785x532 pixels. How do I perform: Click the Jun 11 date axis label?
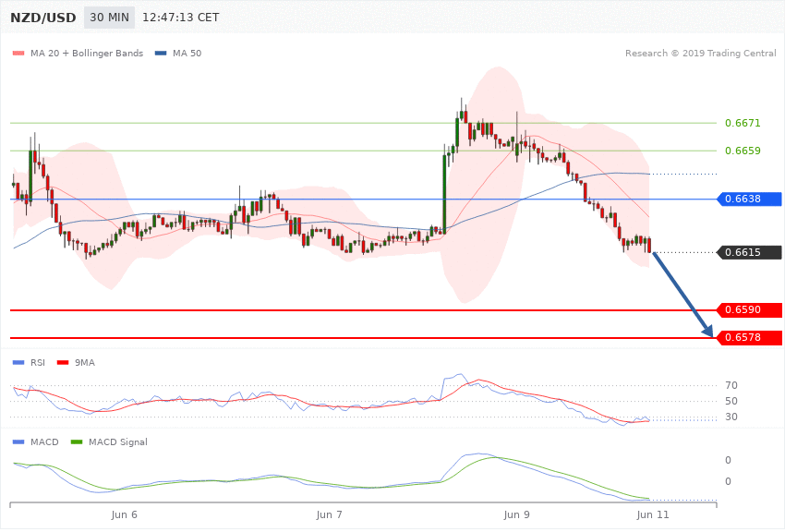click(653, 514)
